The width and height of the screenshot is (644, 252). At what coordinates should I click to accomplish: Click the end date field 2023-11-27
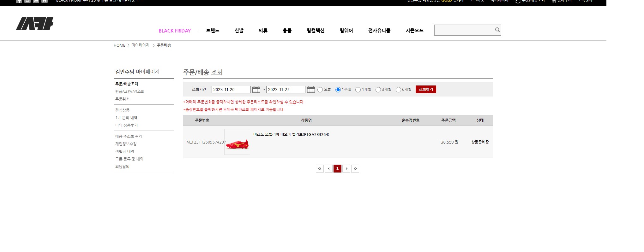(x=286, y=90)
